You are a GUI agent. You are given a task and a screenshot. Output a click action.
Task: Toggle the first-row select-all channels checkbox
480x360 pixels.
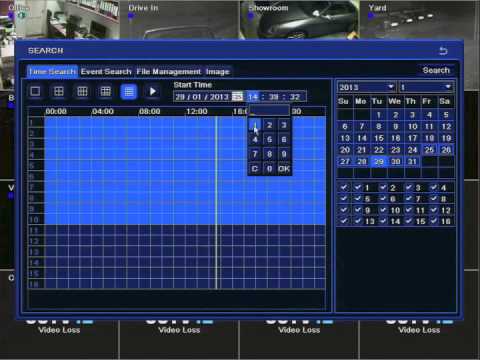[344, 187]
